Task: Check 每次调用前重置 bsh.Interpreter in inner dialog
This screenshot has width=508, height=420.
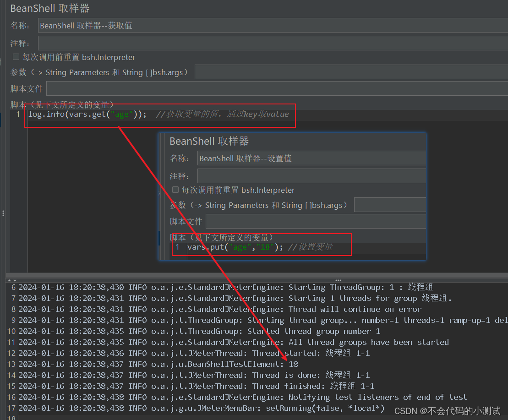Action: pyautogui.click(x=175, y=190)
